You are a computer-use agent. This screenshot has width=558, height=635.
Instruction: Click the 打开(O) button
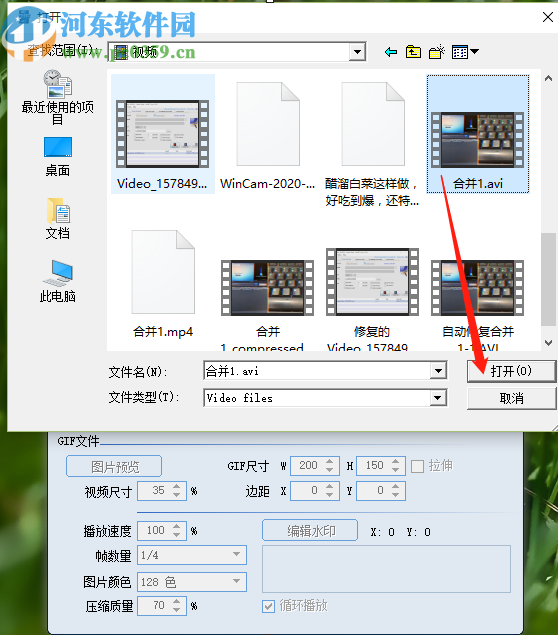(x=511, y=371)
